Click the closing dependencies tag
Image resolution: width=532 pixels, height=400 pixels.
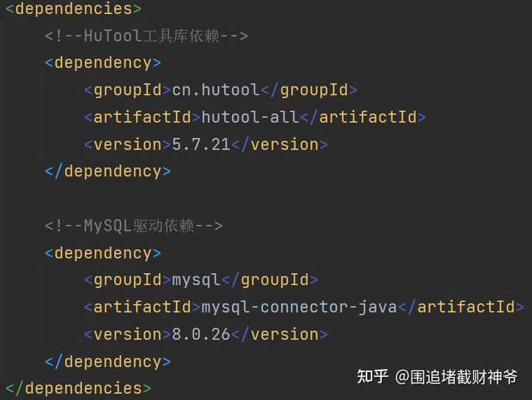[78, 388]
